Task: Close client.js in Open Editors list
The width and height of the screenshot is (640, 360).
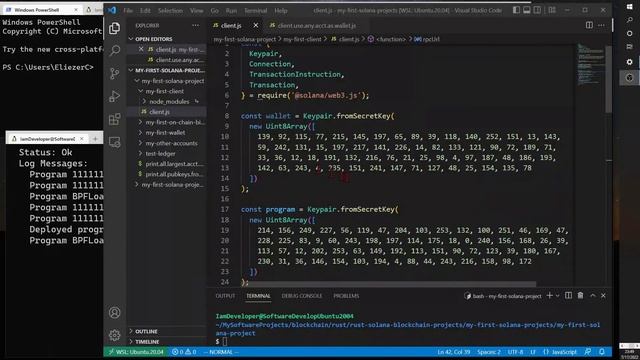Action: [x=141, y=49]
